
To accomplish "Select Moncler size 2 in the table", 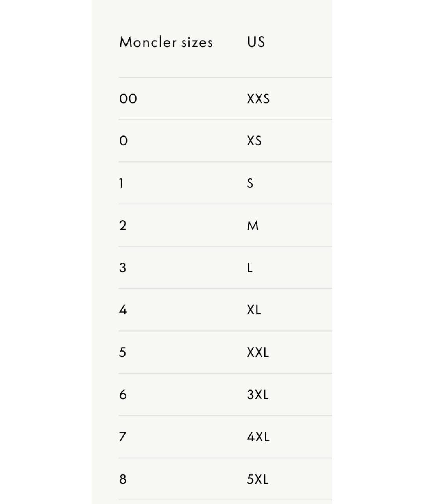I will point(123,225).
